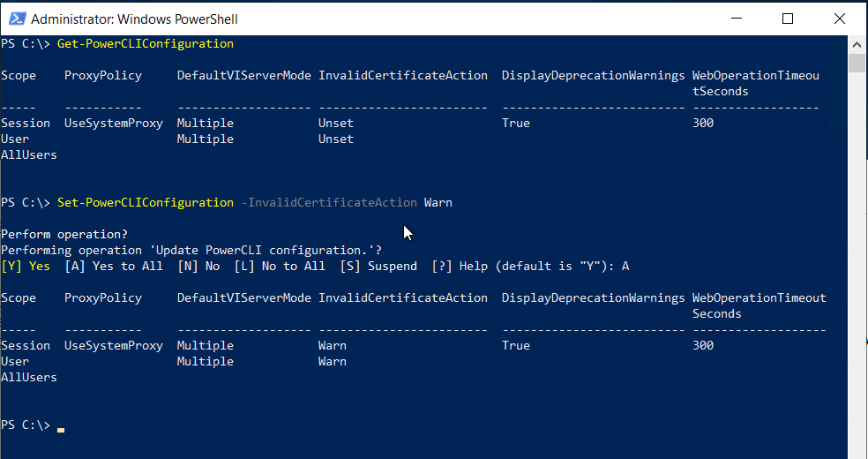Click the vertical scrollbar thumb

[x=857, y=64]
